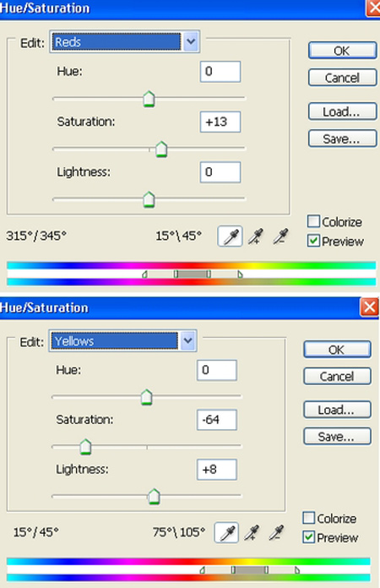Click the Lightness field showing +8
Viewport: 380px width, 588px height.
[x=217, y=469]
